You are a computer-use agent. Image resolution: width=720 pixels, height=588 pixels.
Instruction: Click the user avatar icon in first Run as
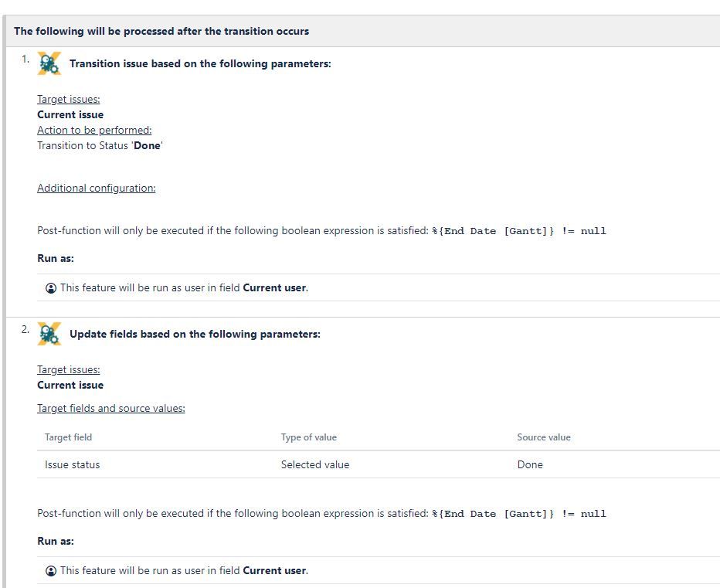pos(51,288)
